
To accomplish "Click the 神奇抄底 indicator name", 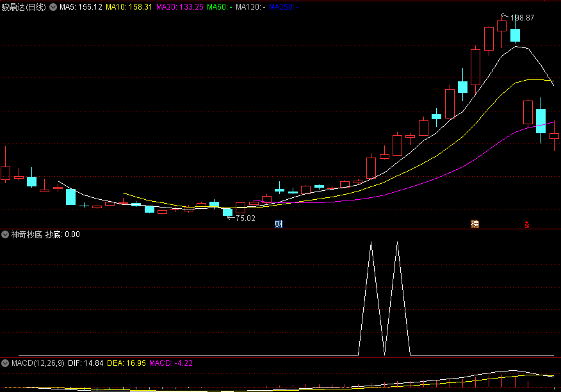I will [x=26, y=234].
